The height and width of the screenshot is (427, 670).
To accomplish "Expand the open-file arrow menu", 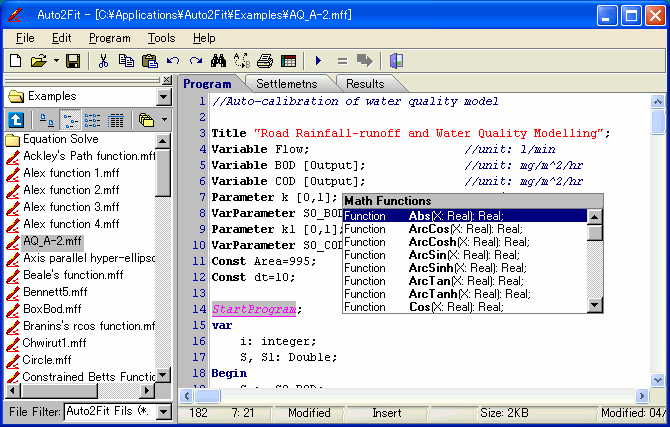I will coord(56,61).
